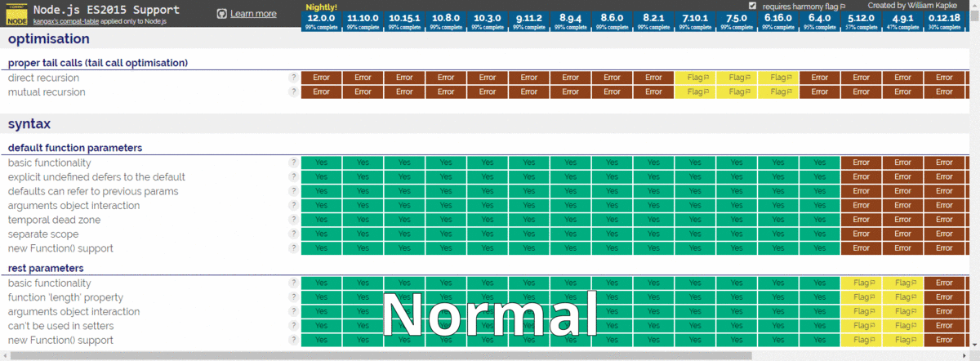The height and width of the screenshot is (361, 980).
Task: Select the 7.10.1 version column header
Action: 695,20
